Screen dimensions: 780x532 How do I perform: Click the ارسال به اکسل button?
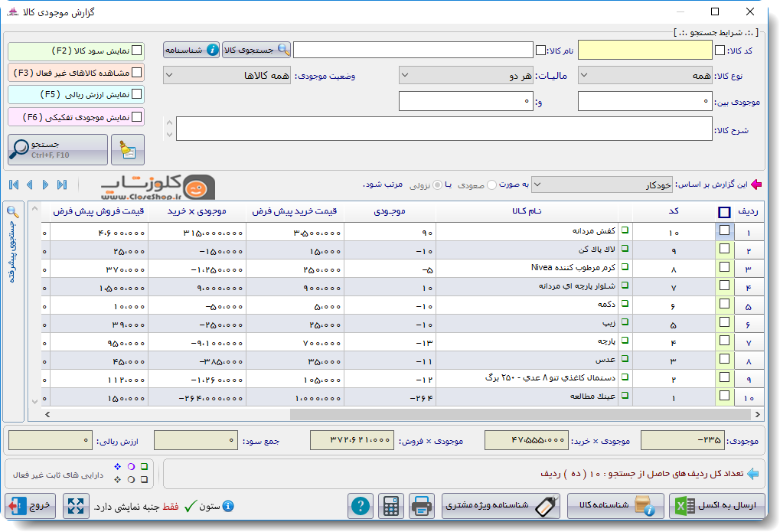pos(716,506)
